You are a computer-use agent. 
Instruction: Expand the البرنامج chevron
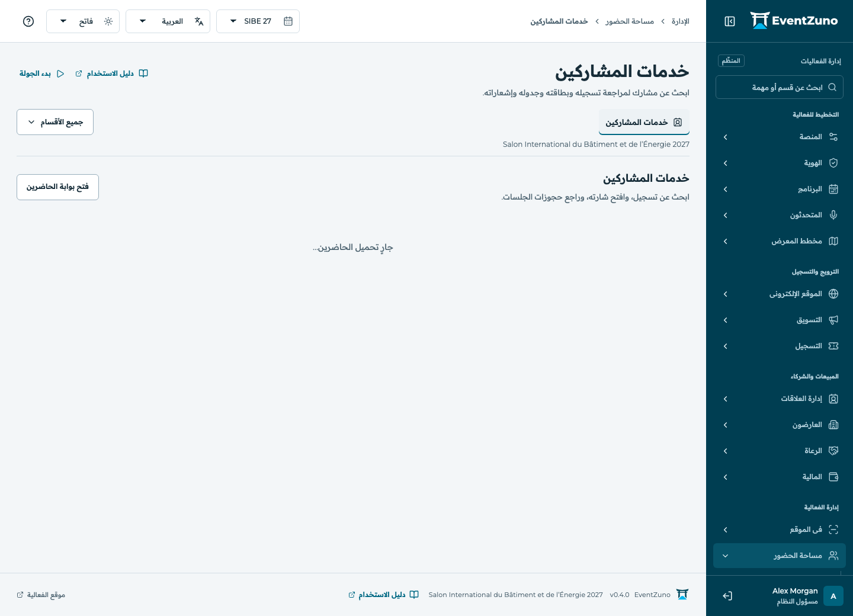click(x=726, y=189)
